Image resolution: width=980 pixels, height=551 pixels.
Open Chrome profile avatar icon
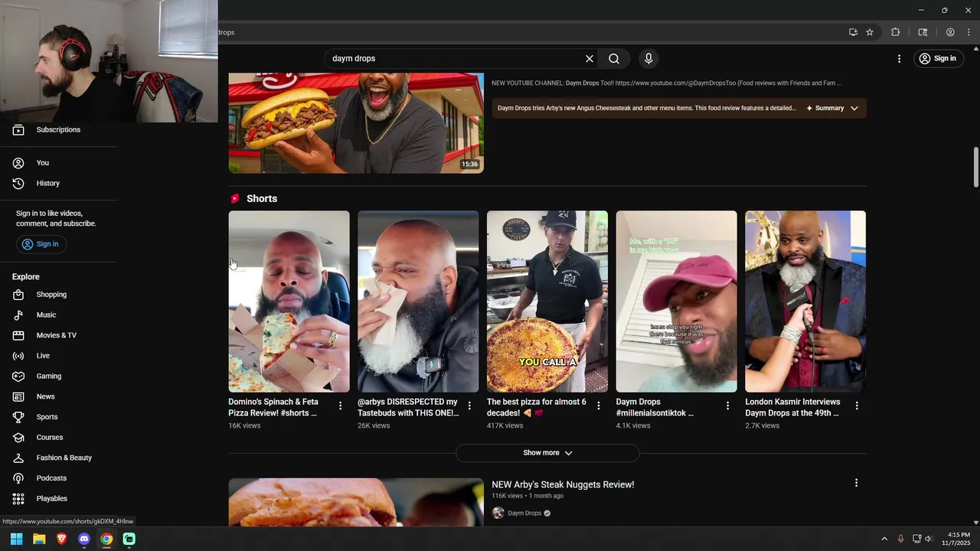coord(950,32)
